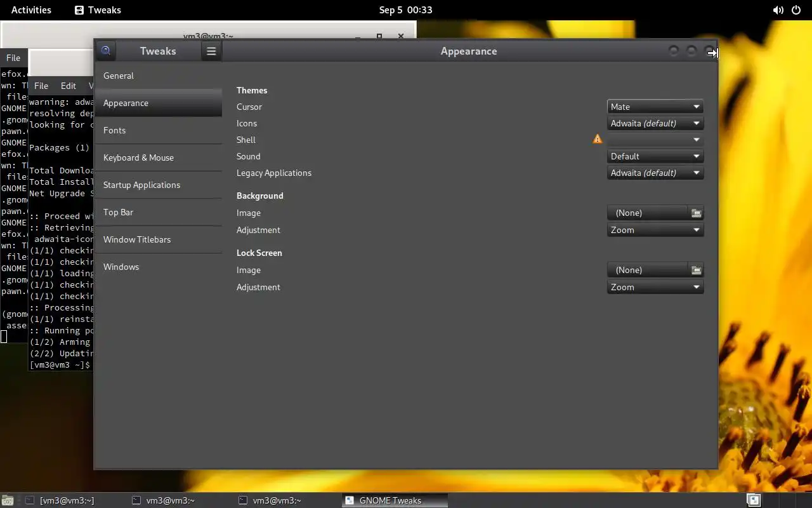Select Fonts in the sidebar

pos(158,130)
